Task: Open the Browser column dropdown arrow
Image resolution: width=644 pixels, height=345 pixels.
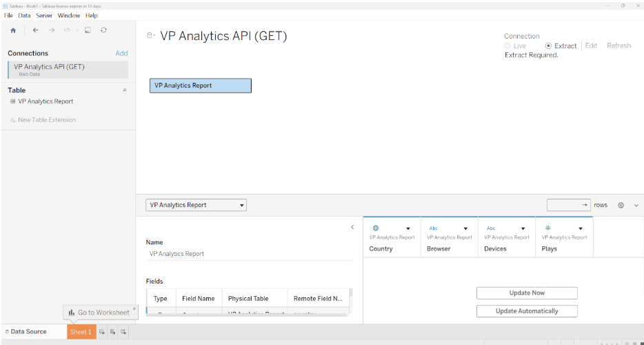Action: pyautogui.click(x=465, y=228)
